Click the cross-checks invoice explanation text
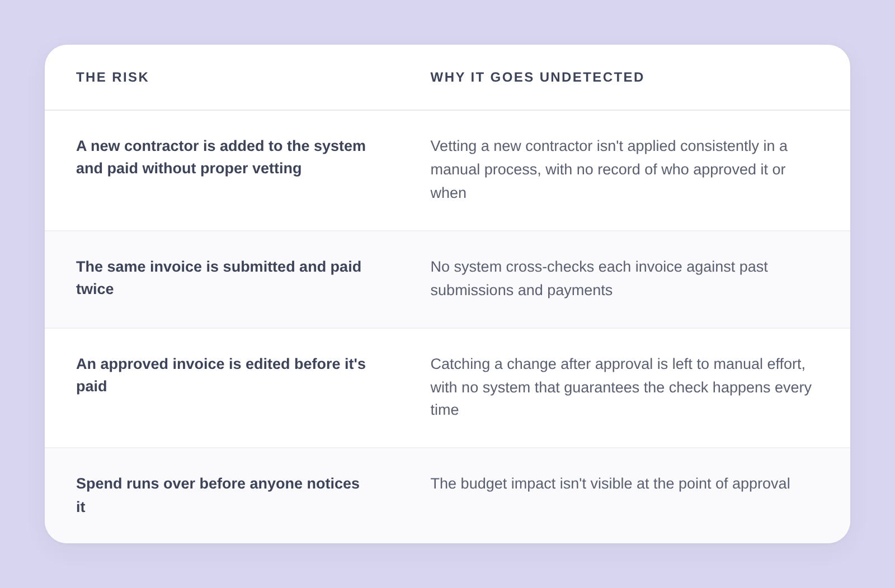Viewport: 895px width, 588px height. tap(599, 278)
